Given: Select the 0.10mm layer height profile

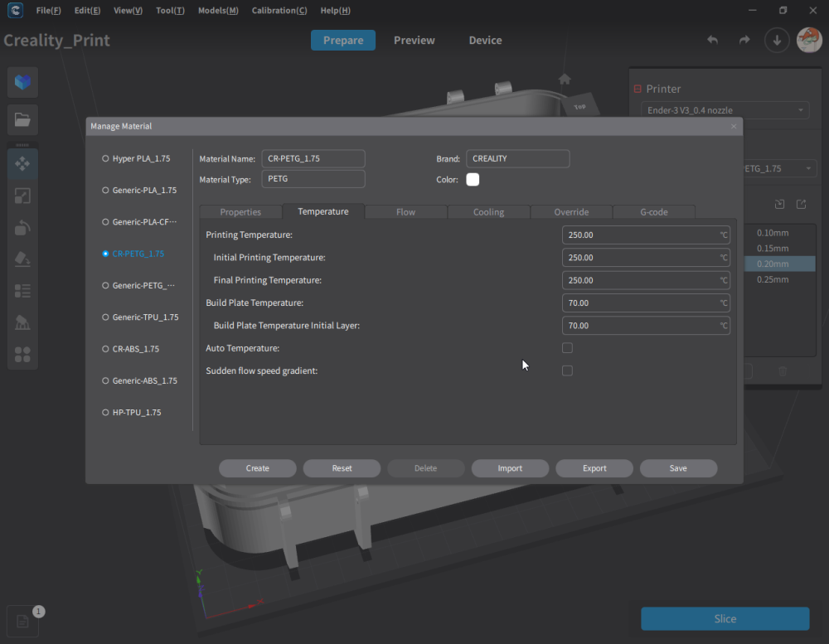Looking at the screenshot, I should pyautogui.click(x=779, y=233).
